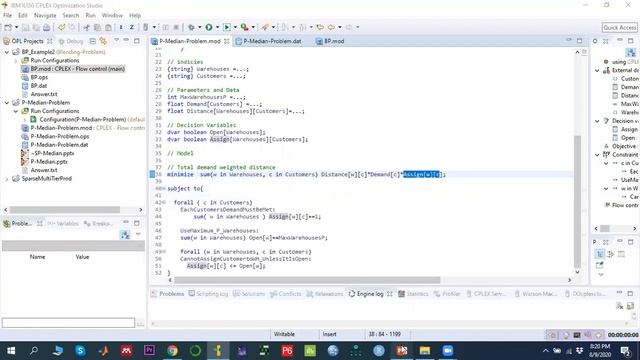The width and height of the screenshot is (640, 360).
Task: Click the New file toolbar icon
Action: (8, 27)
